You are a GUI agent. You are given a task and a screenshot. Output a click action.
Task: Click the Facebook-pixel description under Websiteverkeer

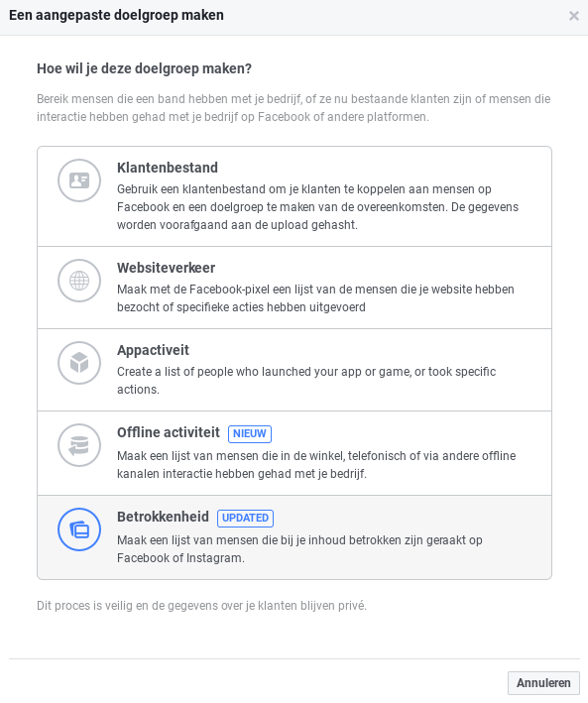[315, 298]
